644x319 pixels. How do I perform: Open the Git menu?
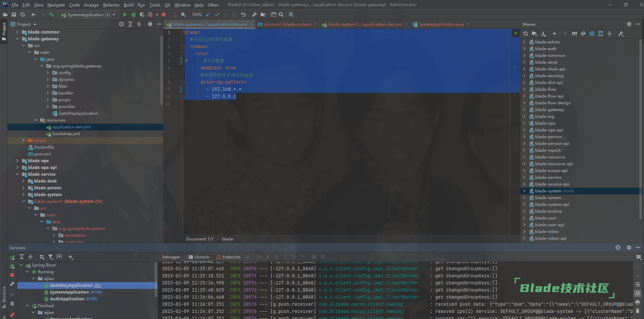pos(167,5)
